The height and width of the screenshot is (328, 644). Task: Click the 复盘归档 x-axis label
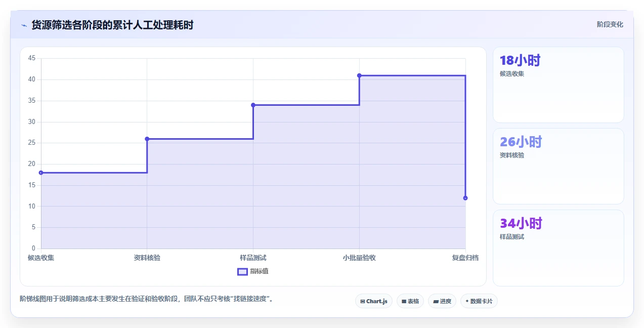(465, 258)
